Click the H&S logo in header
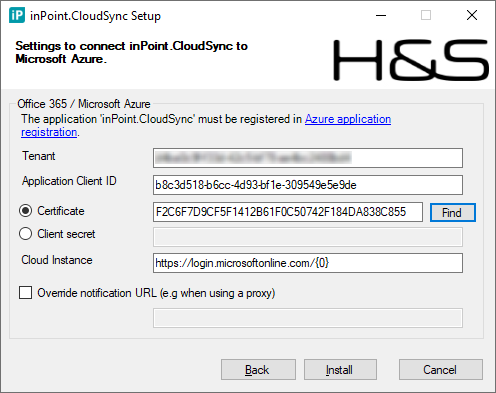Viewport: 496px width, 393px height. click(411, 60)
